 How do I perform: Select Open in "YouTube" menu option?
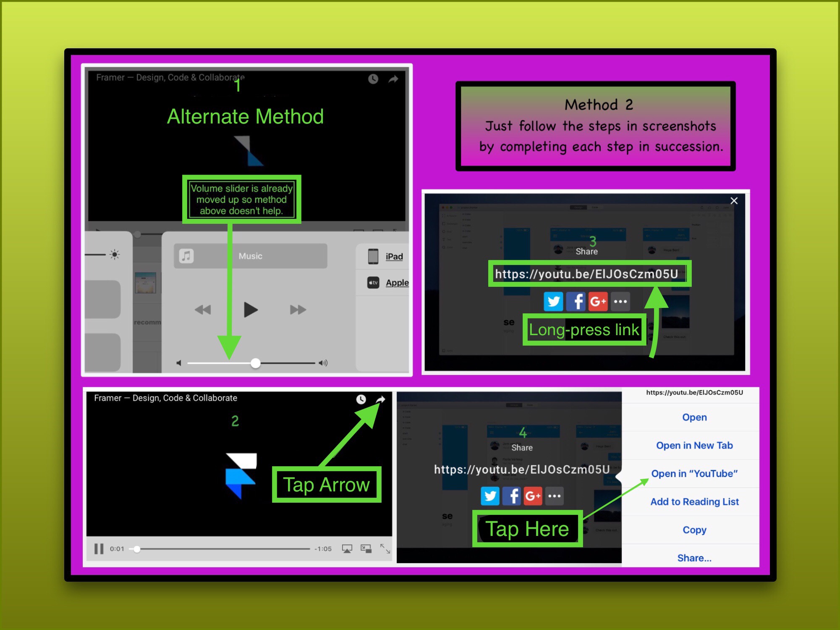[694, 473]
